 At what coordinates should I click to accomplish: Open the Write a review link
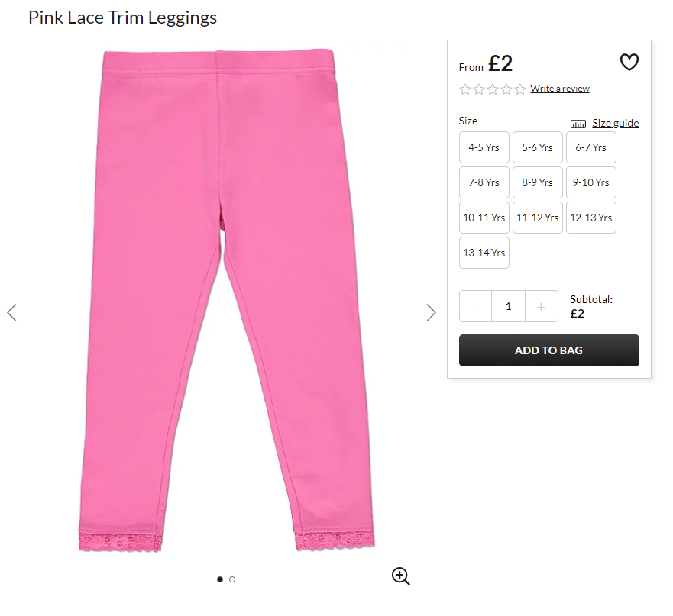[560, 89]
